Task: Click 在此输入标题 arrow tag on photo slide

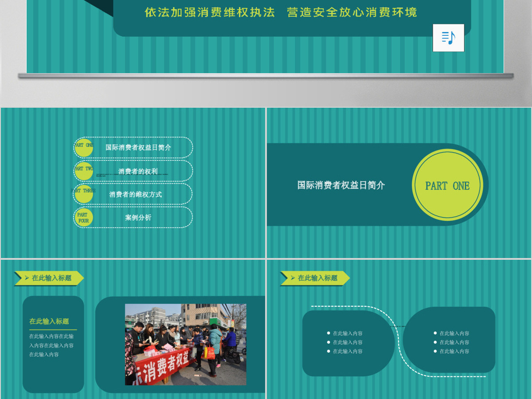Action: point(49,278)
